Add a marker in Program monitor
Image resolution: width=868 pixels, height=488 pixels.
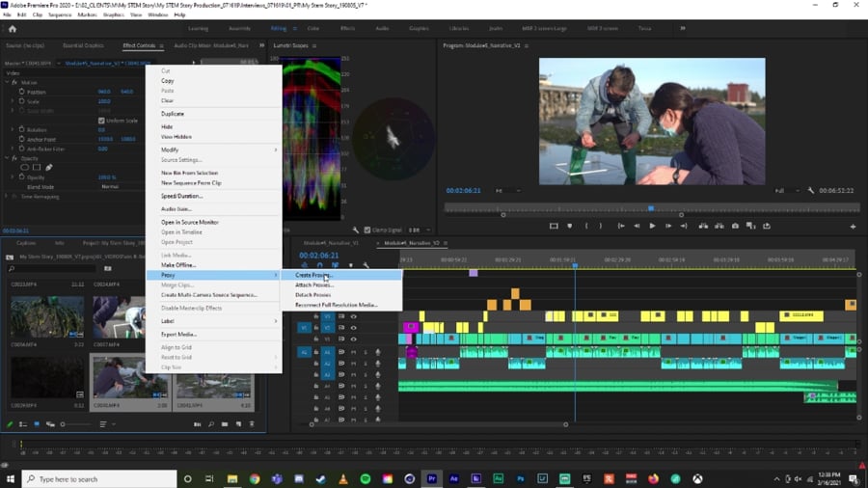[570, 226]
